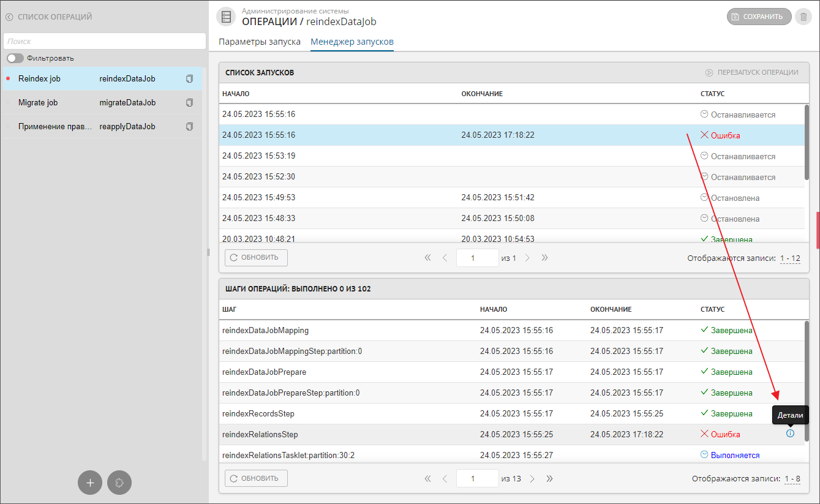Open records range 1 - 12 selector

[789, 258]
